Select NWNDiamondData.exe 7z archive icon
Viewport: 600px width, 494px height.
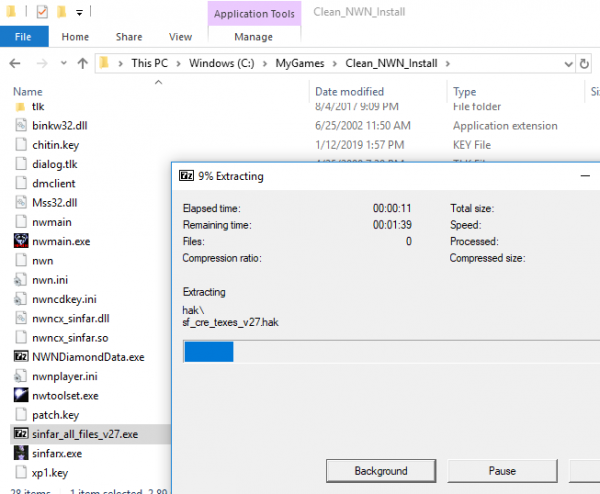click(x=21, y=357)
